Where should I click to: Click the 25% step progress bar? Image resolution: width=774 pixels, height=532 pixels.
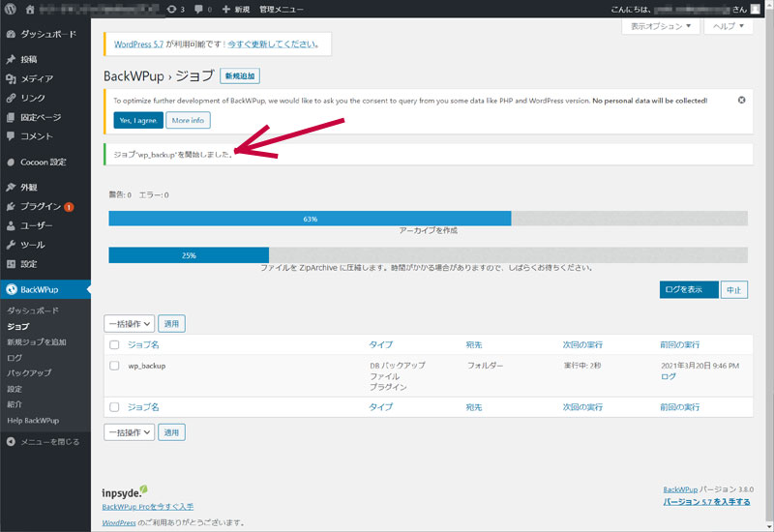(428, 255)
